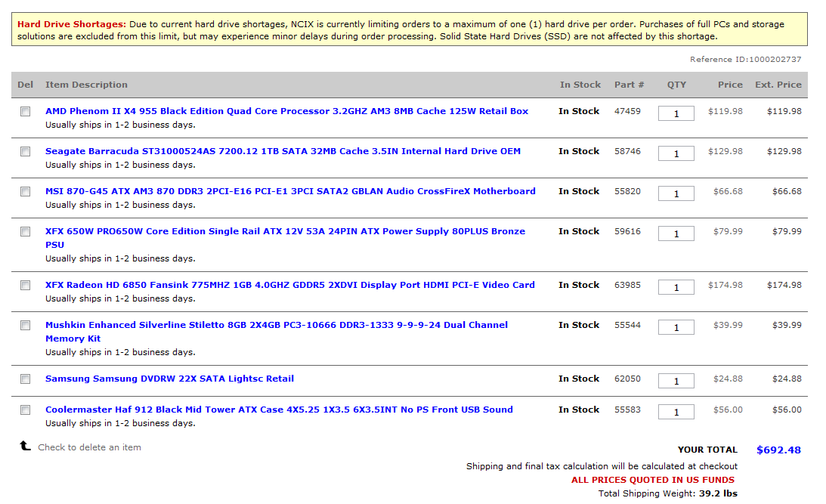Image resolution: width=826 pixels, height=504 pixels.
Task: Open Coolermaster Haf 912 case link
Action: (x=279, y=410)
